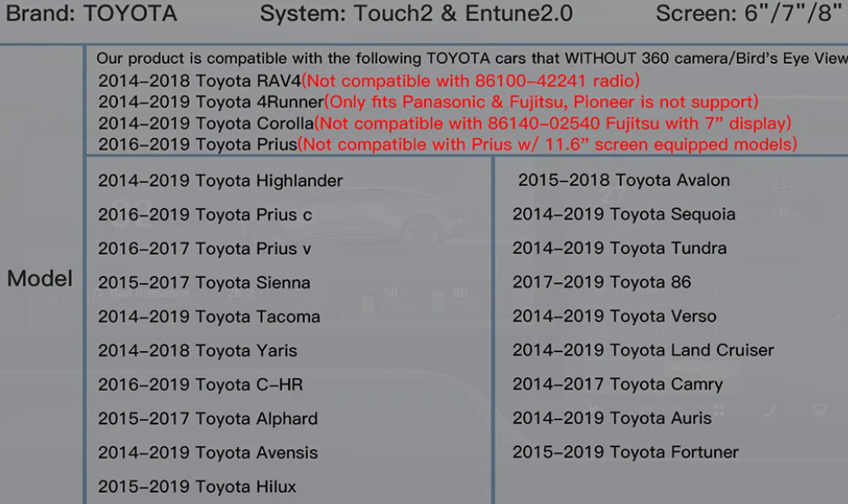The width and height of the screenshot is (848, 504).
Task: Click the Model row label
Action: 40,280
